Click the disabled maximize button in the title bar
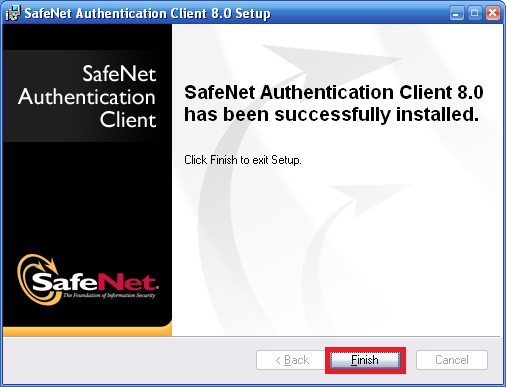506x387 pixels. pyautogui.click(x=474, y=14)
